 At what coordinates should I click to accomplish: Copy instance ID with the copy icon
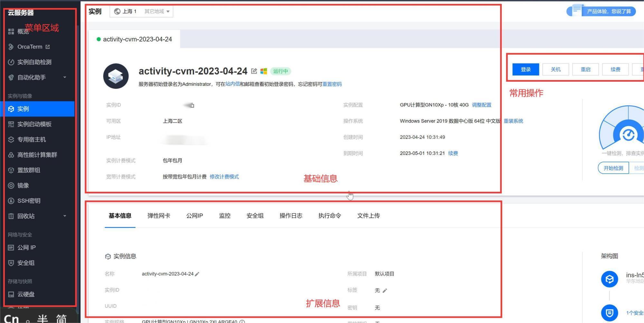[192, 105]
